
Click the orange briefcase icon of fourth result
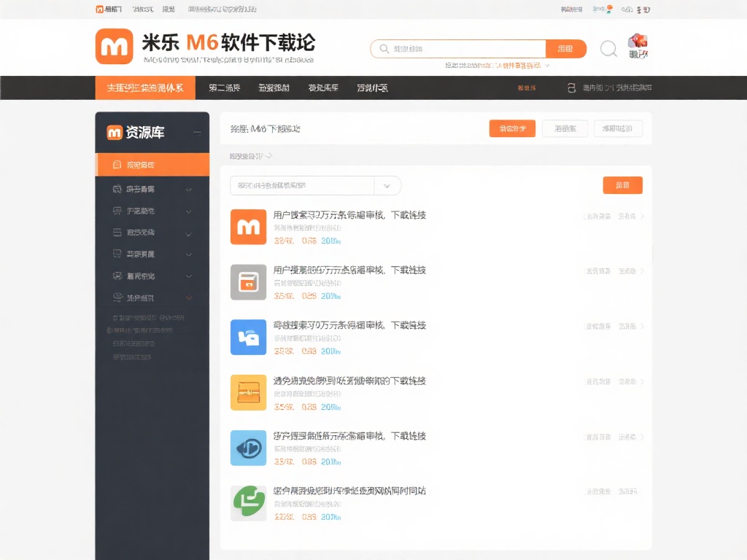[248, 392]
